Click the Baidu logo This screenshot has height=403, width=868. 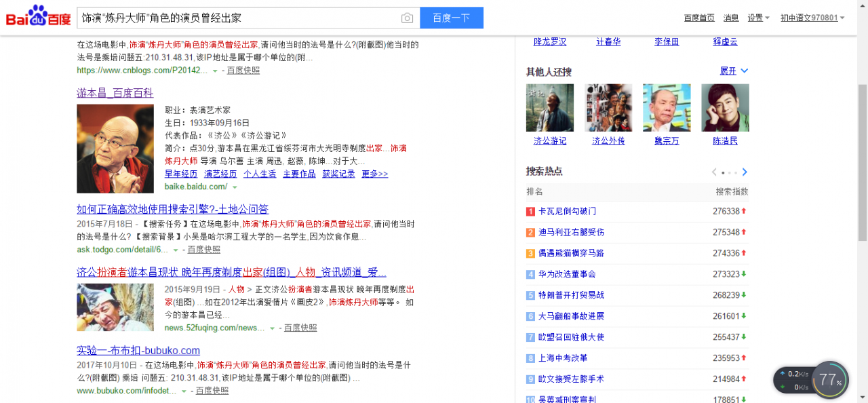point(39,16)
